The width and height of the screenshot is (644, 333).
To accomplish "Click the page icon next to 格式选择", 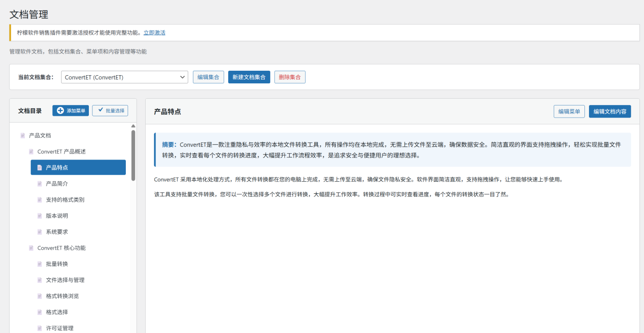I will 40,312.
